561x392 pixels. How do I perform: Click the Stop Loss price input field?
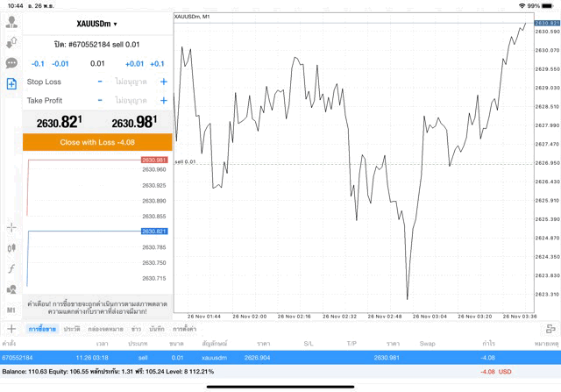click(131, 82)
